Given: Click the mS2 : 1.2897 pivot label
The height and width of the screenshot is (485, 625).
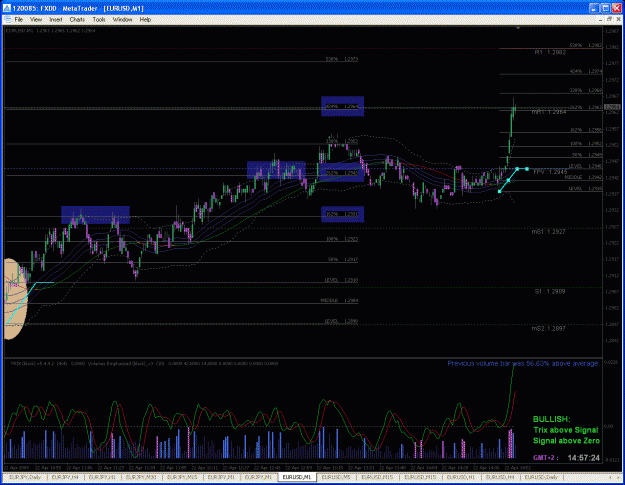Looking at the screenshot, I should coord(548,328).
